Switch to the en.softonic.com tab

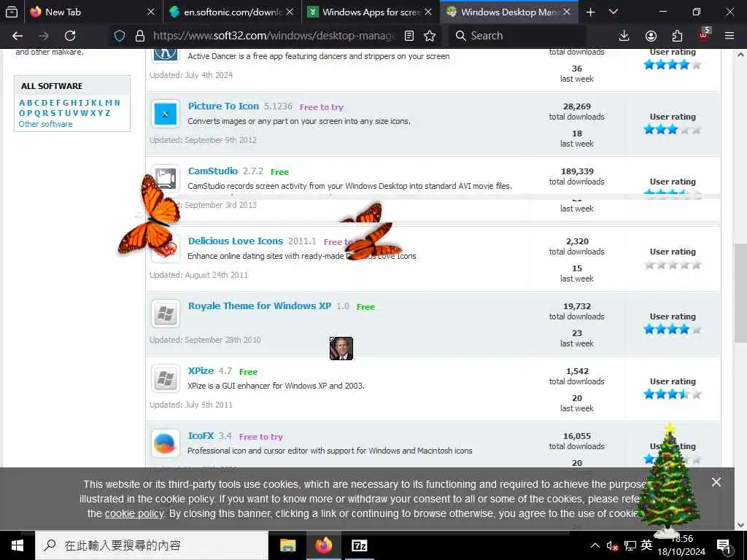click(x=232, y=12)
